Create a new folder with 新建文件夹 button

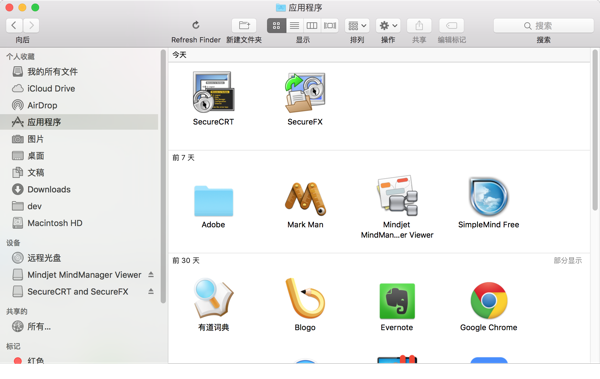pos(244,26)
